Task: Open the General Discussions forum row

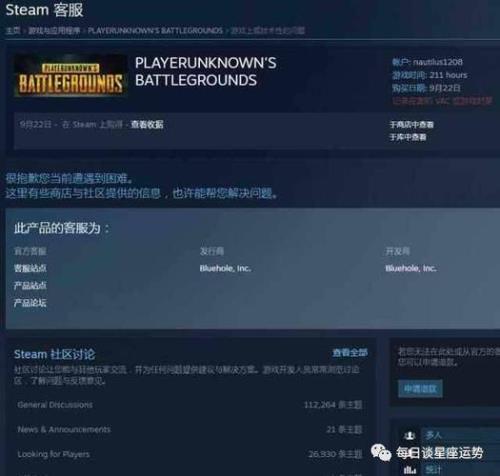Action: click(190, 405)
